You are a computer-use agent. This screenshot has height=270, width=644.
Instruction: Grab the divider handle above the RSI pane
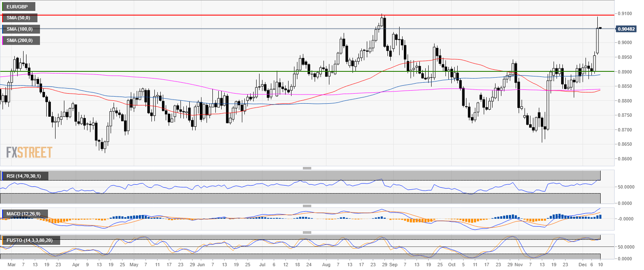point(307,168)
